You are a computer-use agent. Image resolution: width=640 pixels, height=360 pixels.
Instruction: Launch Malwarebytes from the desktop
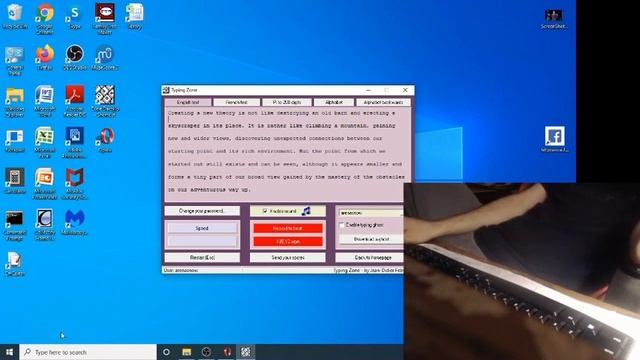point(74,222)
